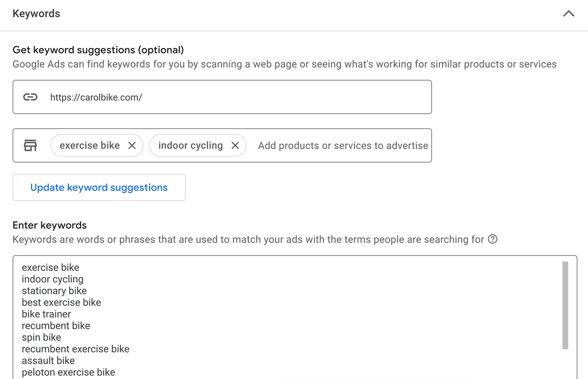Click the link icon in URL field
Viewport: 588px width, 379px height.
pos(30,97)
